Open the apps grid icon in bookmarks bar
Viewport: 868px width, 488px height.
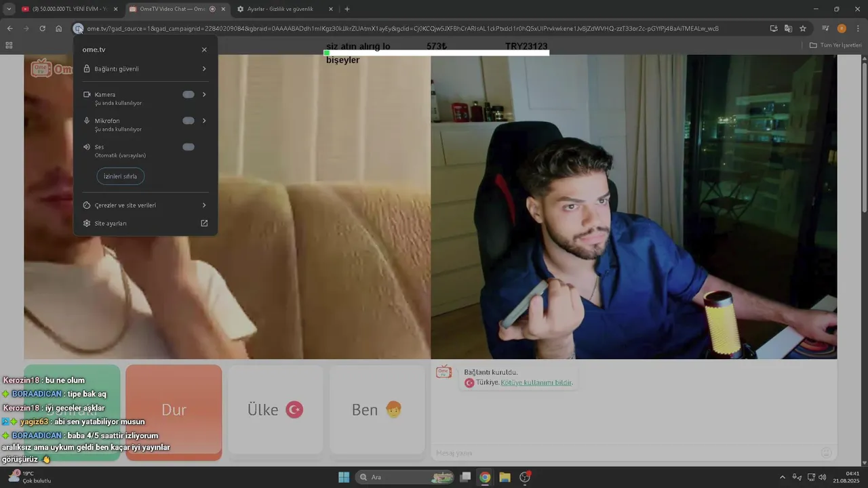(x=9, y=45)
